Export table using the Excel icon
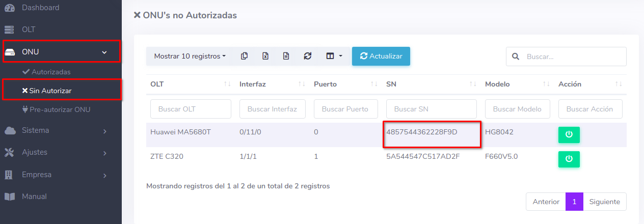 (x=265, y=57)
